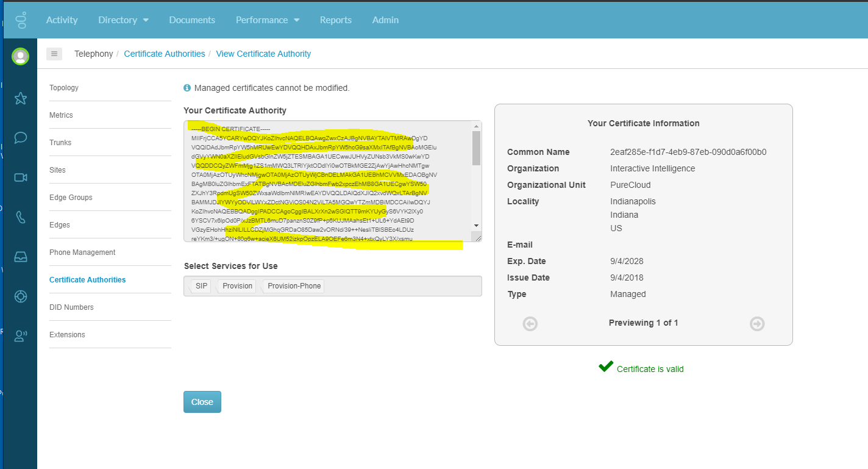Click the Exp. Date value 9/4/2028

point(627,261)
